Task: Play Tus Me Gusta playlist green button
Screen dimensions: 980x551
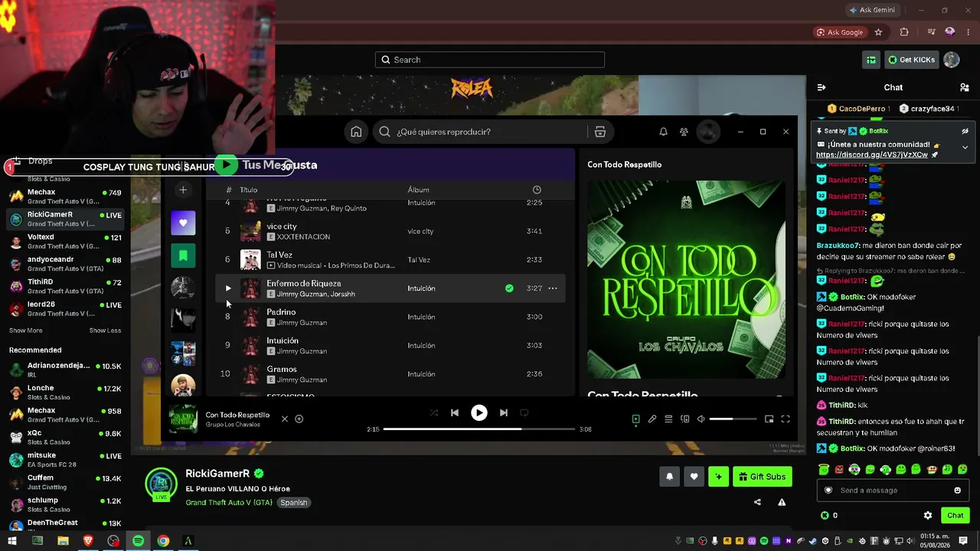Action: (226, 165)
